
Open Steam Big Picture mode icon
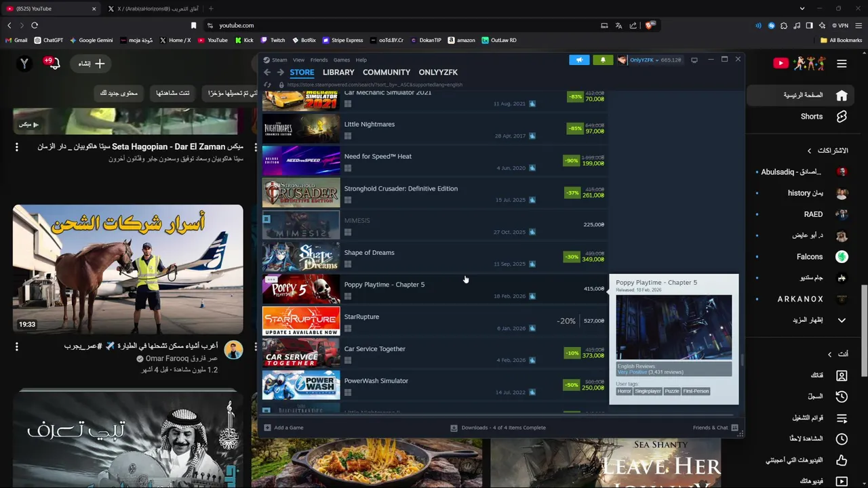pos(694,60)
